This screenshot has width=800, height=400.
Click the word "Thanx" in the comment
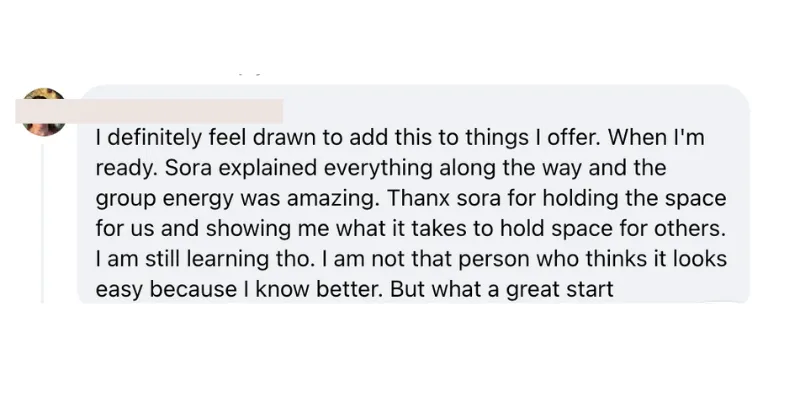pyautogui.click(x=419, y=198)
